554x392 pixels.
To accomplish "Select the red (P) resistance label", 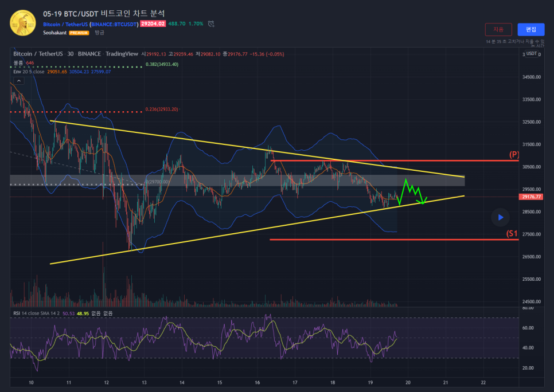I will click(x=514, y=155).
